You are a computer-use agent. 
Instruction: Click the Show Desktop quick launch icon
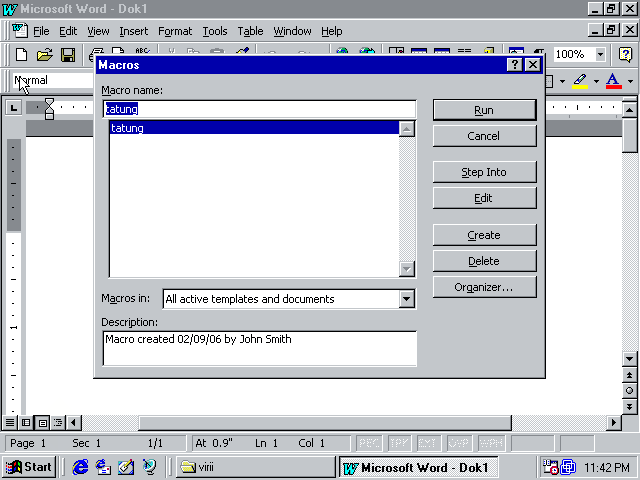[x=126, y=467]
